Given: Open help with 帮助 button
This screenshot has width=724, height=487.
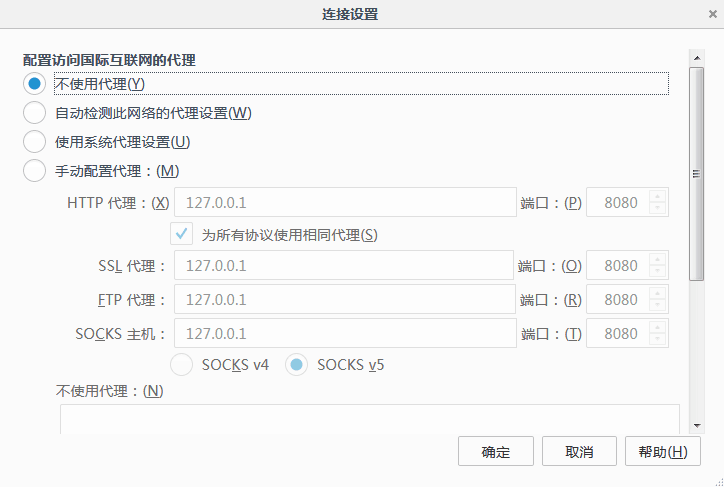Looking at the screenshot, I should (x=662, y=452).
